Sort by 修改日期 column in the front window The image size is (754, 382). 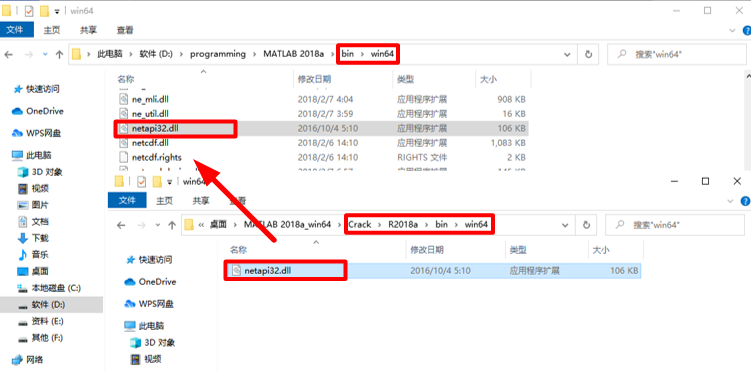tap(427, 250)
